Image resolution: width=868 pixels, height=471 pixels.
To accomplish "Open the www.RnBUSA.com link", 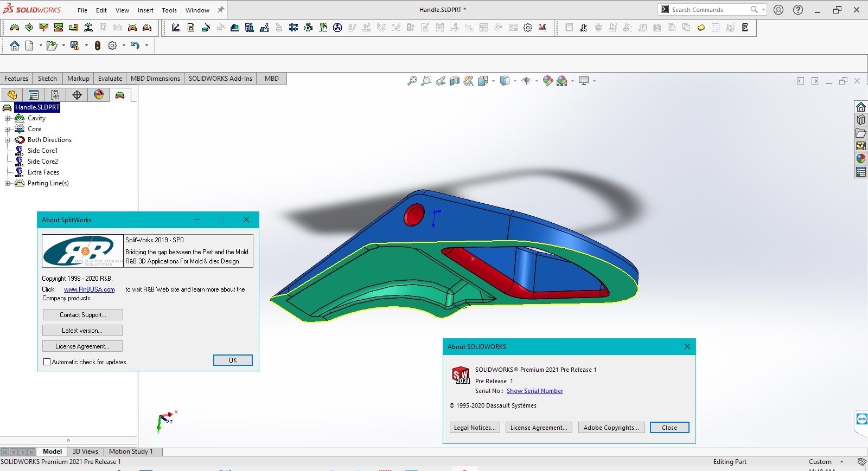I will tap(90, 289).
